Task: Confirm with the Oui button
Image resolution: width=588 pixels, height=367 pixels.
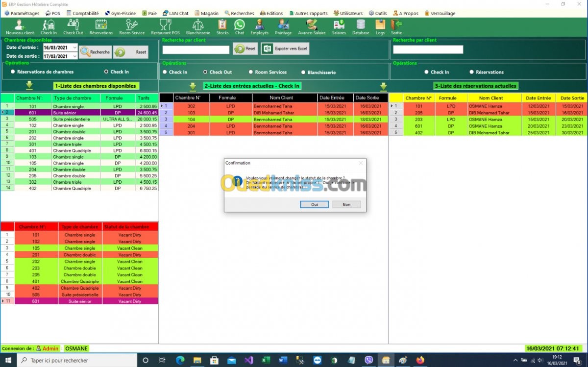Action: coord(314,204)
